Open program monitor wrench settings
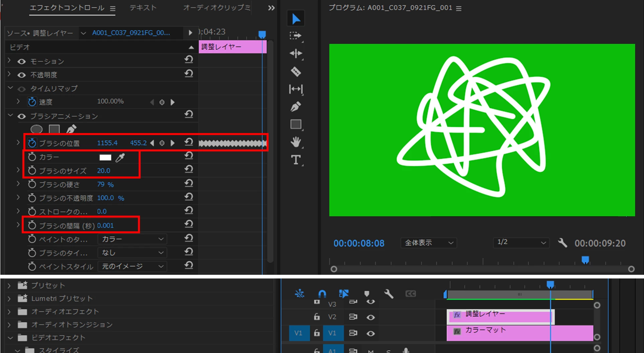 pyautogui.click(x=562, y=243)
